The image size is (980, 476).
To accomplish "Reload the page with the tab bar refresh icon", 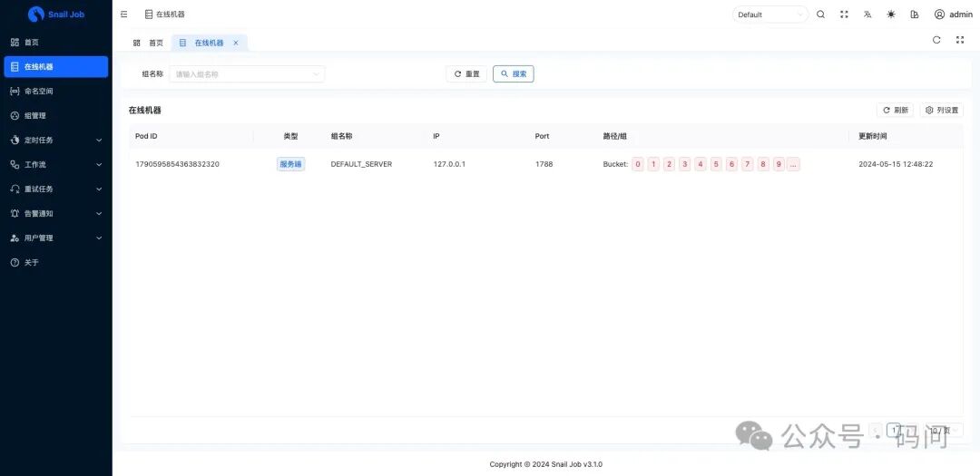I will pos(936,40).
